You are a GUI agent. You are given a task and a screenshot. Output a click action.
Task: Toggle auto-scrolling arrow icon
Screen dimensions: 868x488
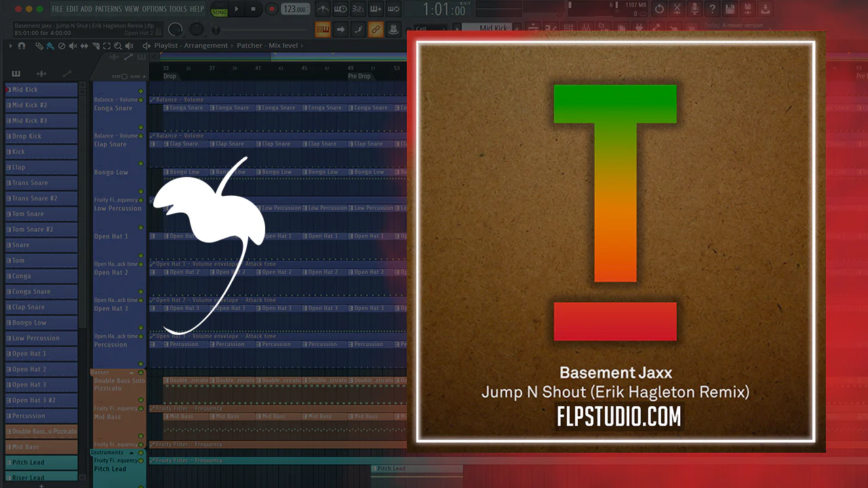click(340, 29)
